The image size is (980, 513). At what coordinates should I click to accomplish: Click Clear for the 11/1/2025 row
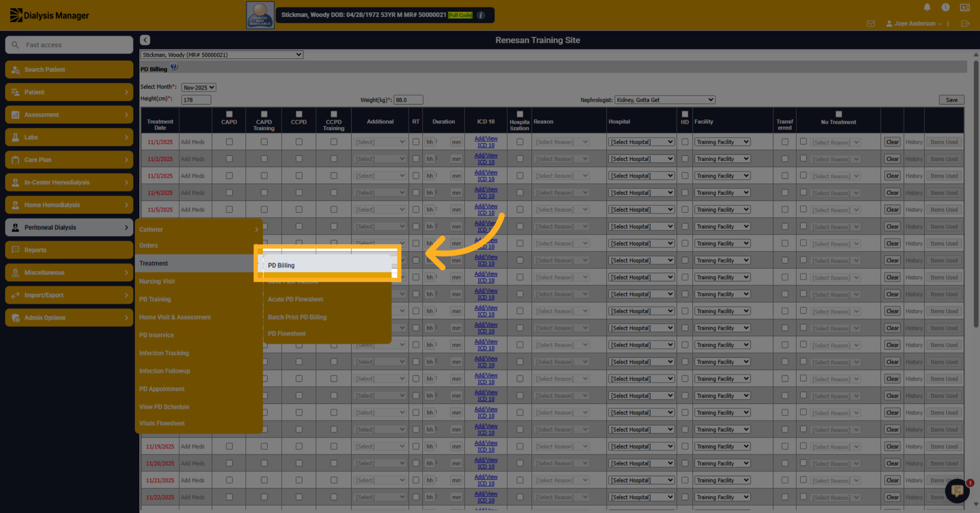(x=892, y=142)
